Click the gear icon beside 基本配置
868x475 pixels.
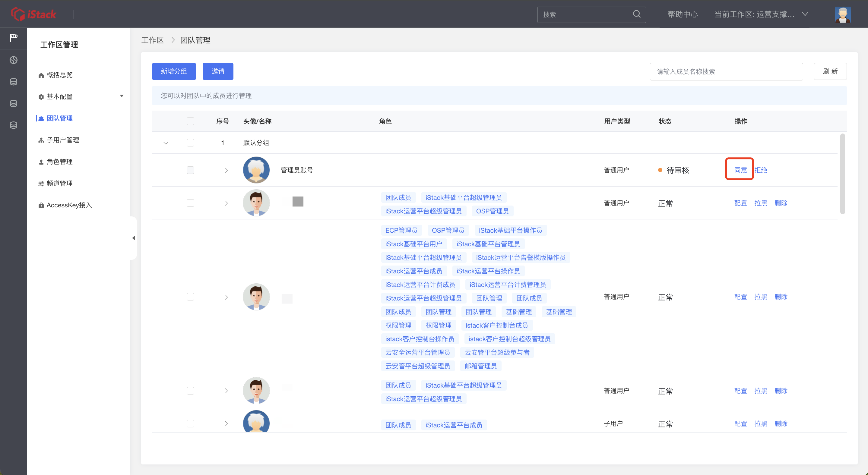pyautogui.click(x=41, y=97)
